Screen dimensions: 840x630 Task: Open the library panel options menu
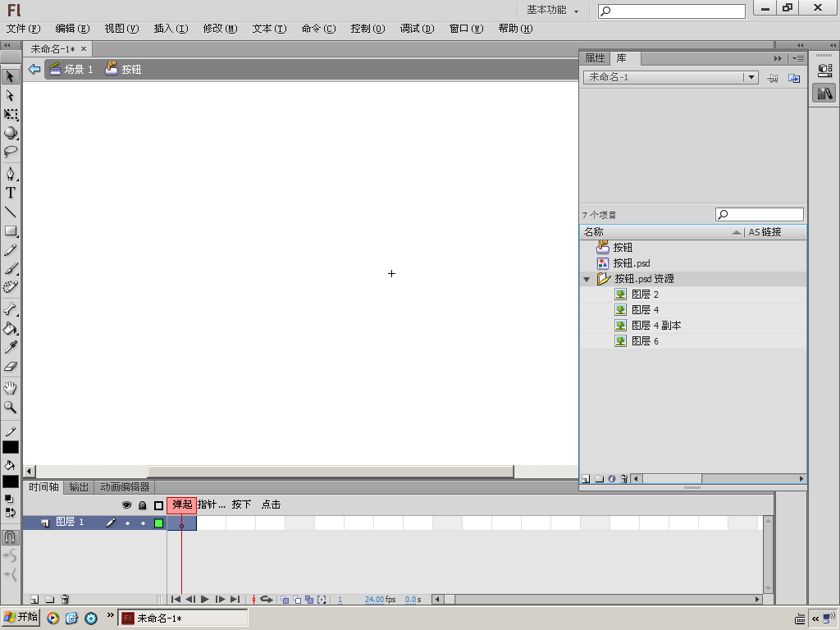tap(798, 58)
